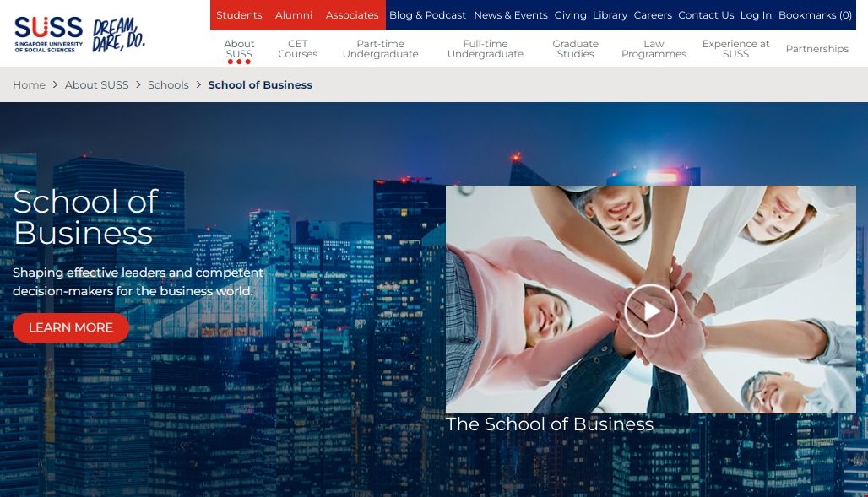Open the Alumni tab
Image resolution: width=868 pixels, height=497 pixels.
point(294,15)
